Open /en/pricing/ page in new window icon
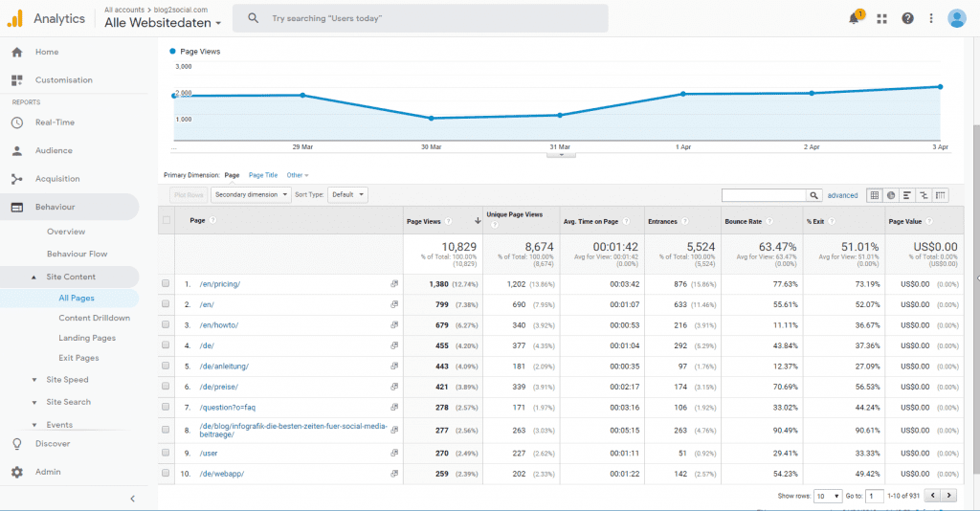This screenshot has height=511, width=980. [394, 284]
